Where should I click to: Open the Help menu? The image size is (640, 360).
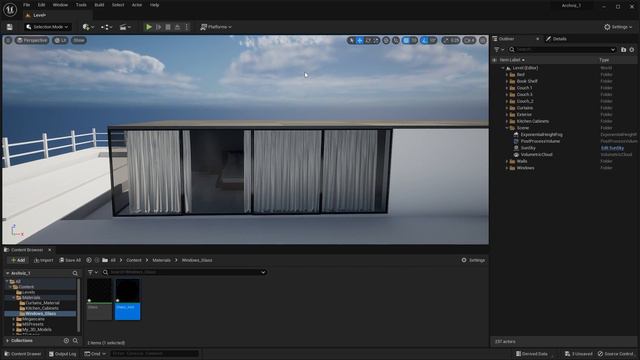coord(154,5)
